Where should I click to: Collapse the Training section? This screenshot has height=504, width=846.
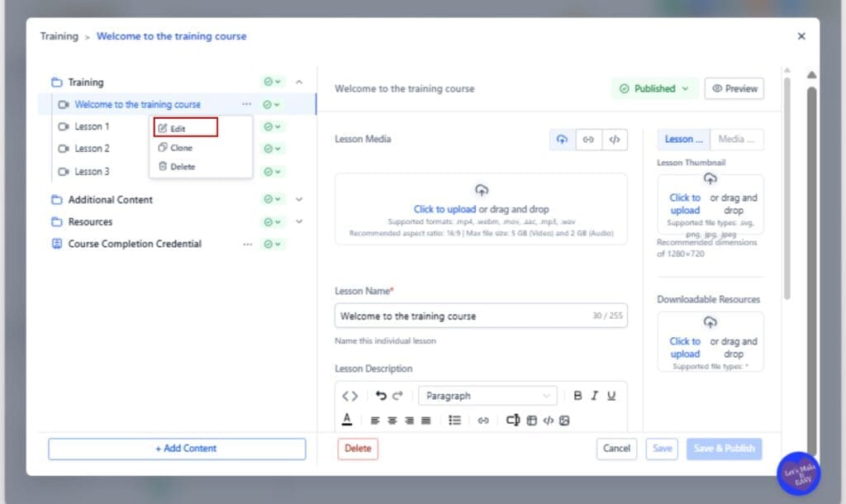click(299, 82)
